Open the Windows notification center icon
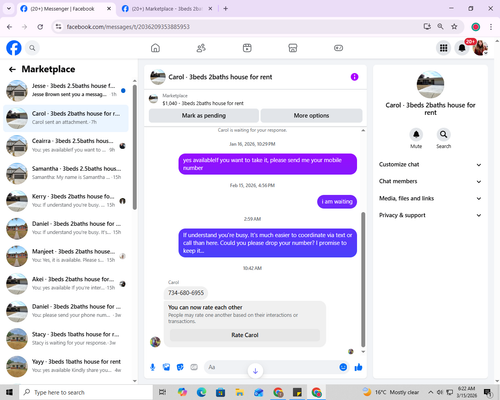The height and width of the screenshot is (400, 500). click(x=488, y=392)
